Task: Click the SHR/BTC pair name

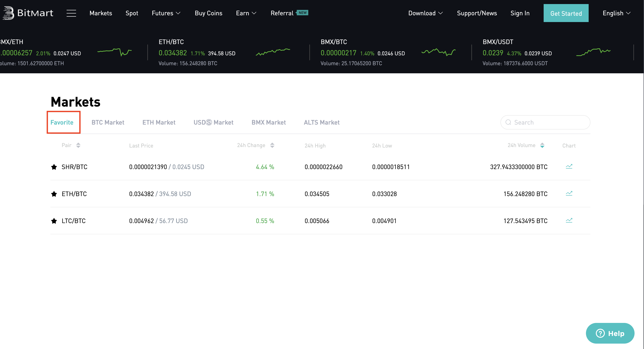Action: click(74, 167)
